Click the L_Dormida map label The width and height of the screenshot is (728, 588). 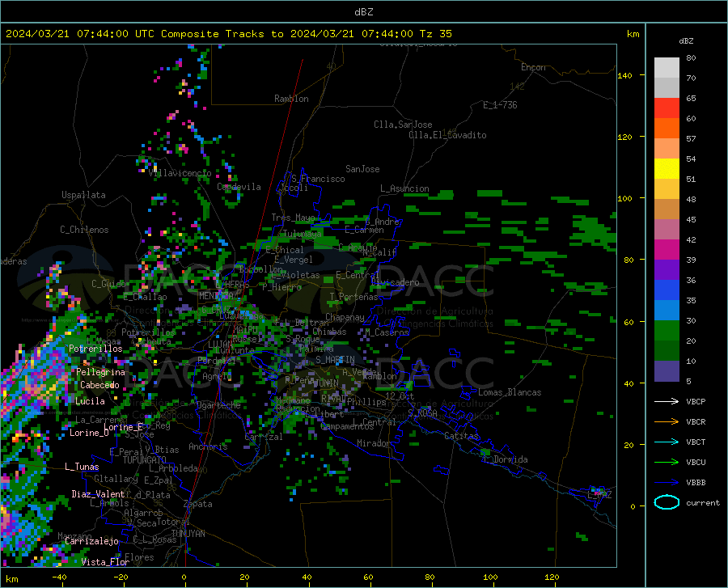(x=505, y=459)
